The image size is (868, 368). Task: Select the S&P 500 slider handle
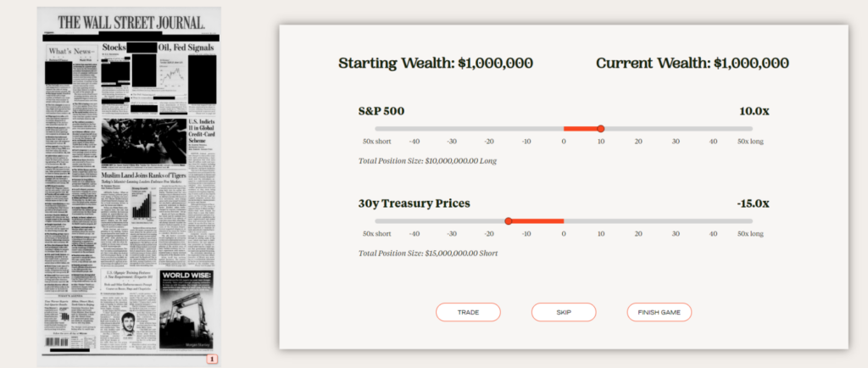601,129
